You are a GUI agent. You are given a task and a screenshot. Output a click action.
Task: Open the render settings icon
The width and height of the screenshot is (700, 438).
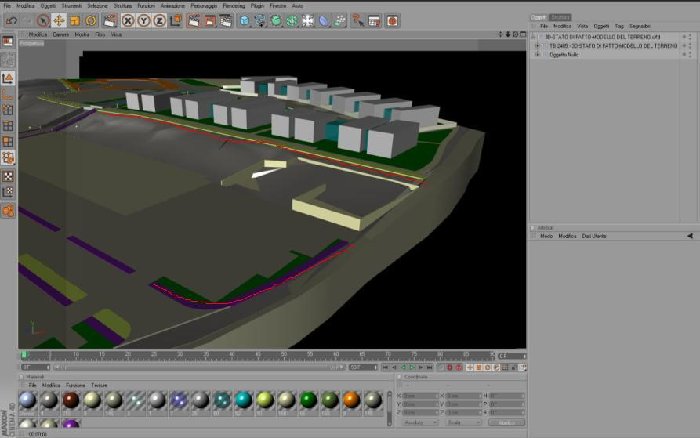tap(226, 21)
